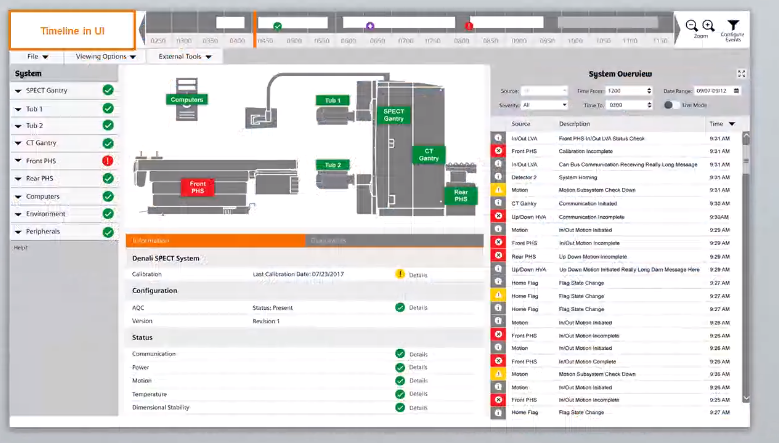
Task: Select the green Rear PHS diagram label
Action: click(x=461, y=195)
